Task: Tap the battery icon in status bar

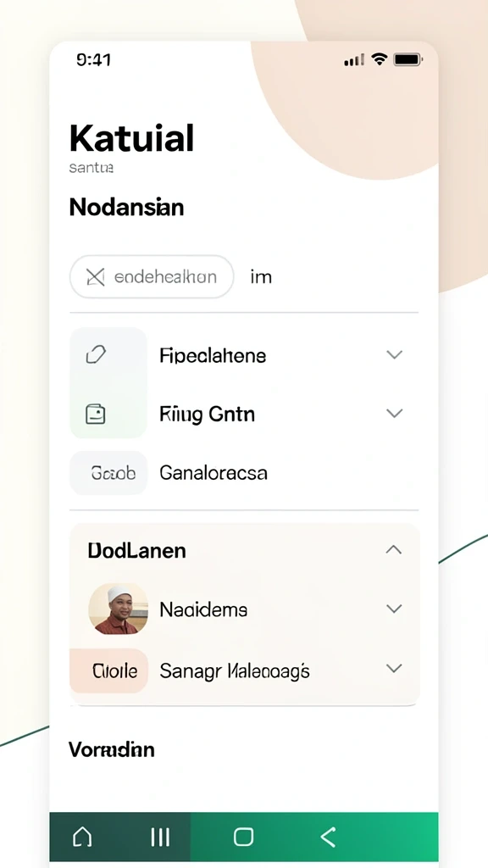Action: coord(408,59)
